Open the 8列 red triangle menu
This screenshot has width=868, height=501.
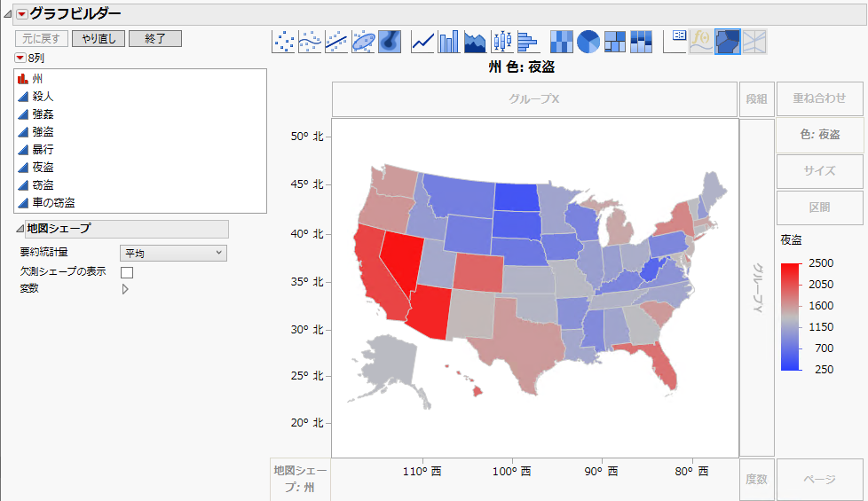coord(20,58)
